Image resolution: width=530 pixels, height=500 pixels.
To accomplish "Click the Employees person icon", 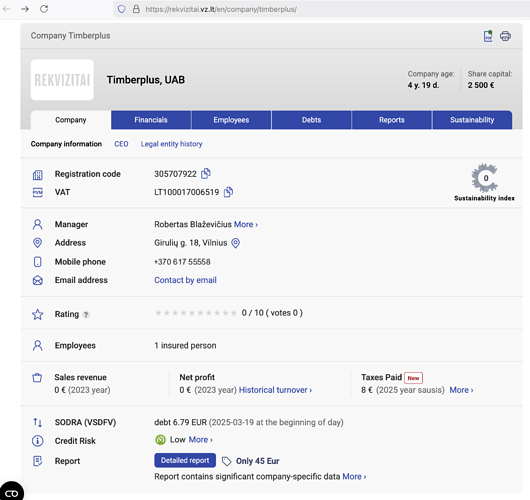I will (38, 346).
